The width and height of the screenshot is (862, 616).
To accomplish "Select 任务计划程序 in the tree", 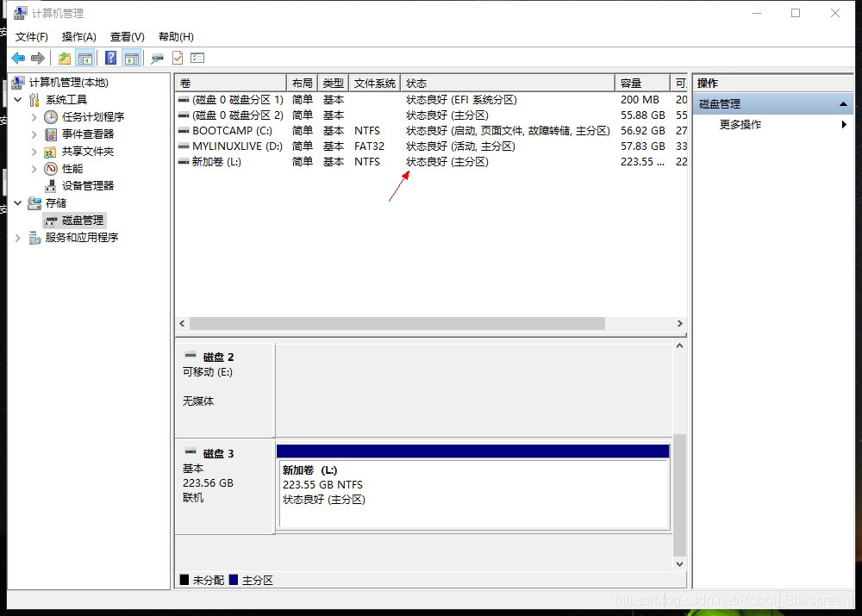I will click(x=93, y=117).
